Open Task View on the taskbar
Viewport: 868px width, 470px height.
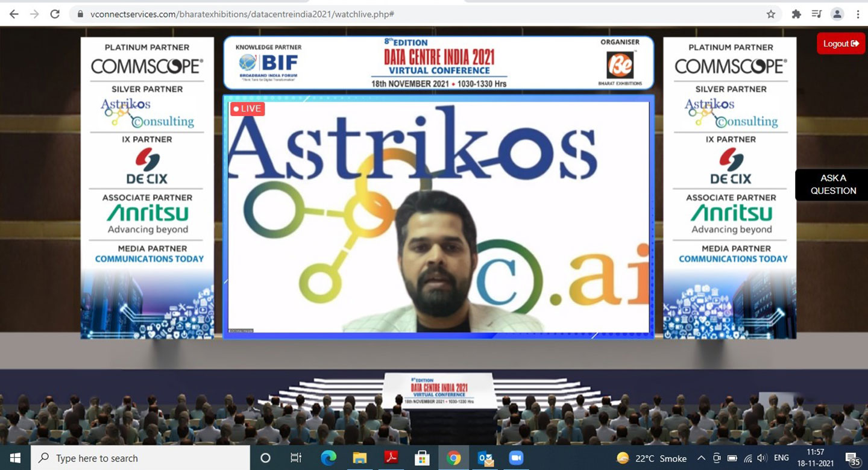click(x=296, y=458)
